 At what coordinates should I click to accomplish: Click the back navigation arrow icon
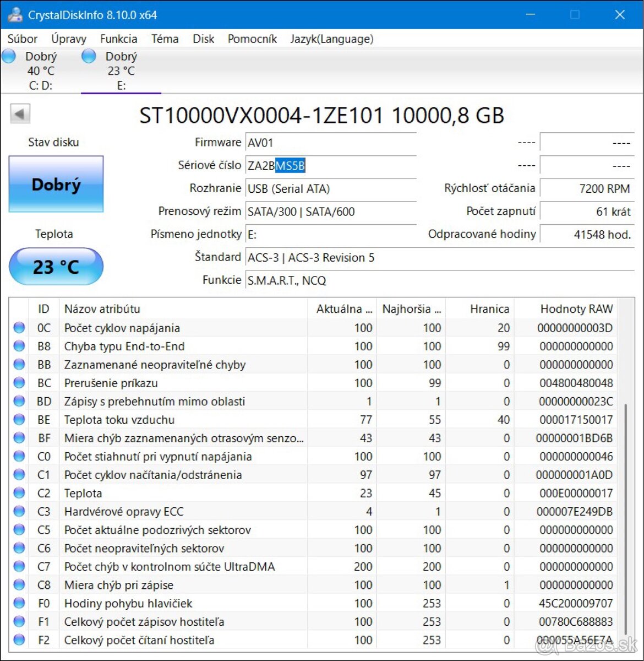pyautogui.click(x=20, y=113)
